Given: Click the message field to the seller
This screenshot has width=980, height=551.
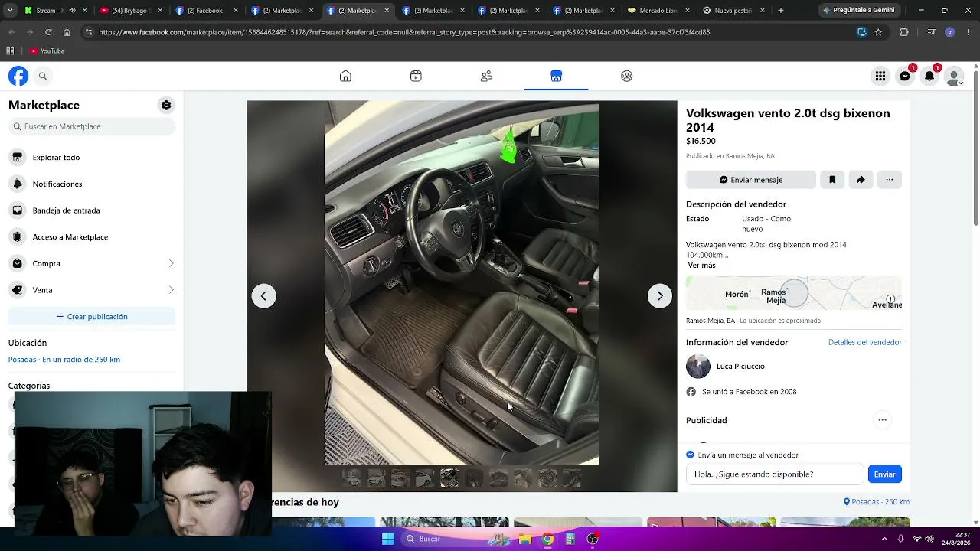Looking at the screenshot, I should tap(775, 474).
